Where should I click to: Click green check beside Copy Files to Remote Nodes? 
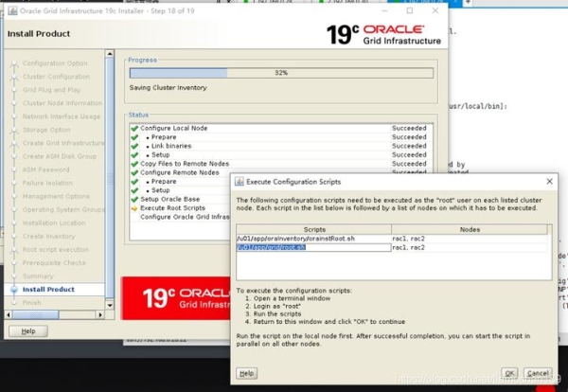(134, 164)
